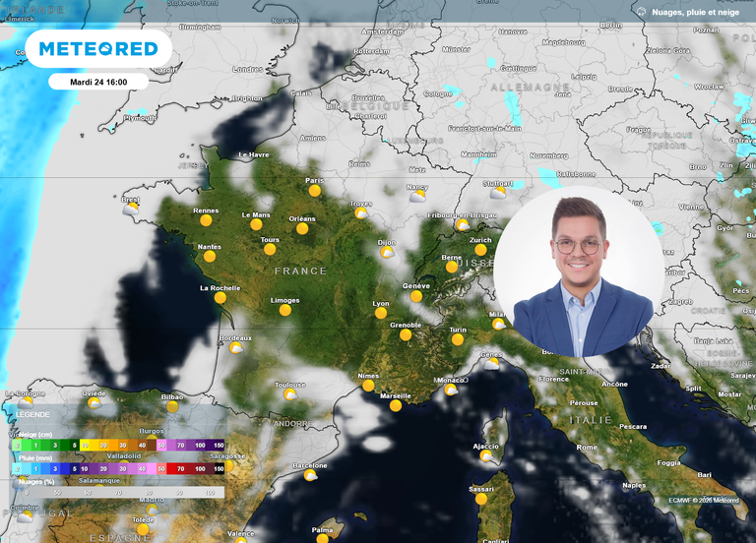Click the LEGENDE panel heading

(x=31, y=416)
